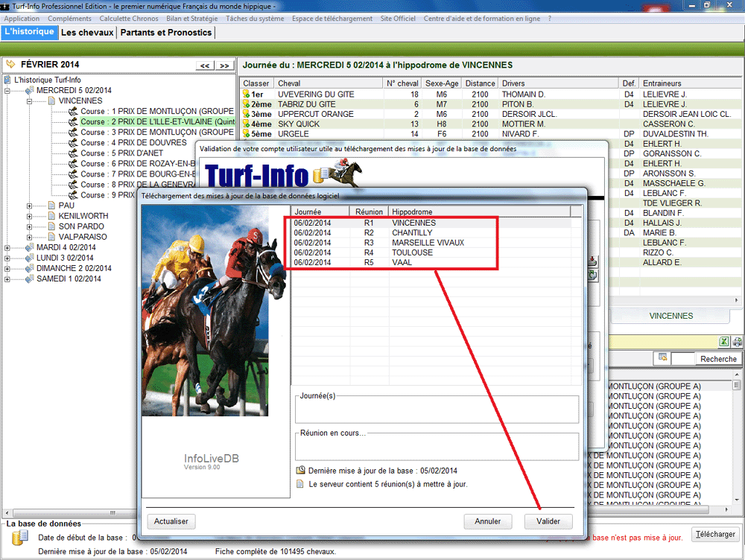The image size is (745, 560).
Task: Go to next month with >> button
Action: pyautogui.click(x=224, y=66)
